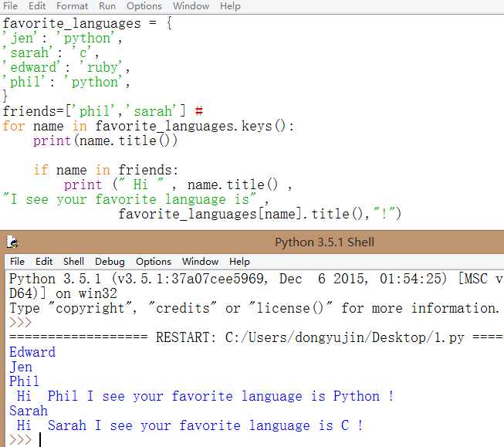The image size is (504, 447).
Task: Click the 'Edward' output line in shell
Action: pos(32,353)
